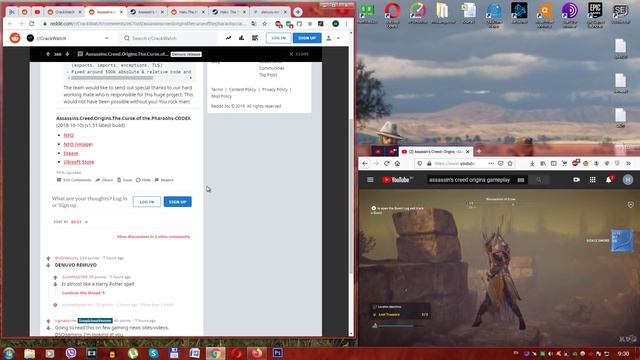
Task: Focus the Search r/CrackWatch field
Action: [x=169, y=38]
